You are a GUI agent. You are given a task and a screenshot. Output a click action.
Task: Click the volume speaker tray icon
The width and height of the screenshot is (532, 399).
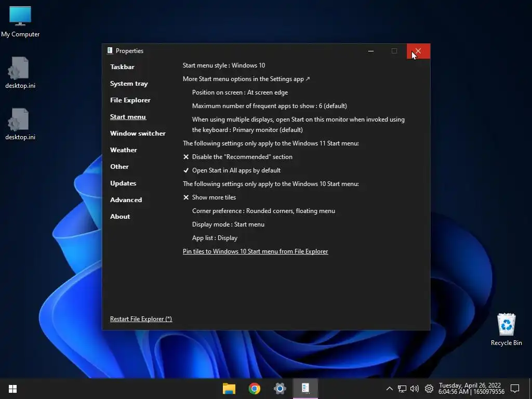point(415,389)
